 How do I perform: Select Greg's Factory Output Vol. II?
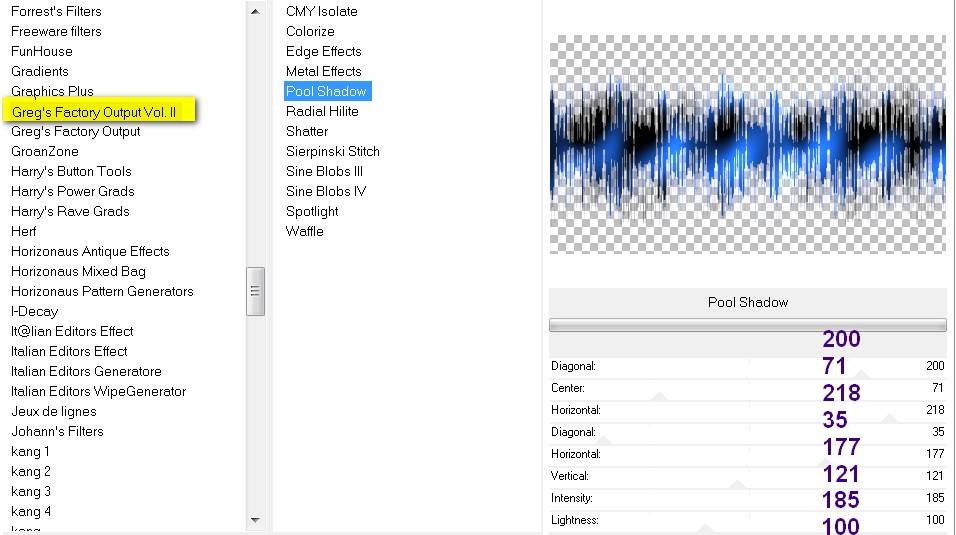coord(94,112)
